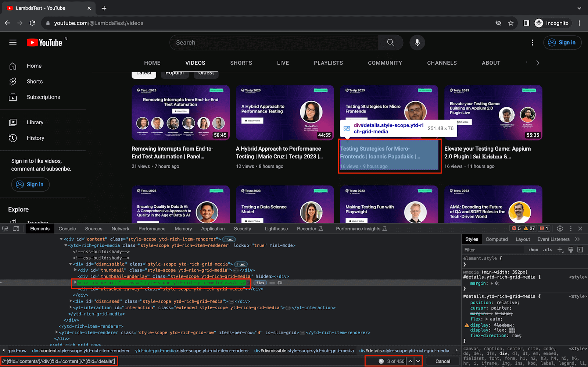Toggle the .cls element classes editor
Image resolution: width=588 pixels, height=367 pixels.
547,249
